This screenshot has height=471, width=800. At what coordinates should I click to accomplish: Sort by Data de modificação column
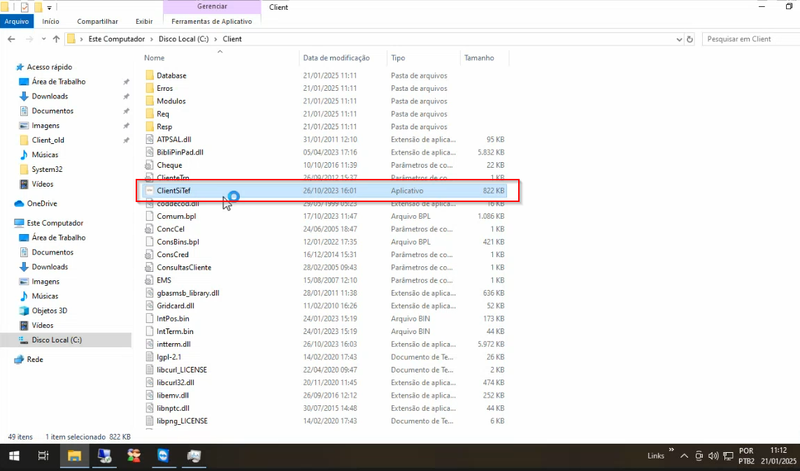(x=336, y=58)
